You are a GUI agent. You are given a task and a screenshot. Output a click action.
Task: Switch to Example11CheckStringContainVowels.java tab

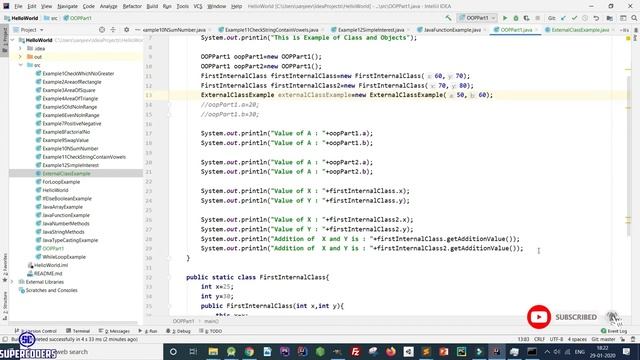tap(271, 30)
